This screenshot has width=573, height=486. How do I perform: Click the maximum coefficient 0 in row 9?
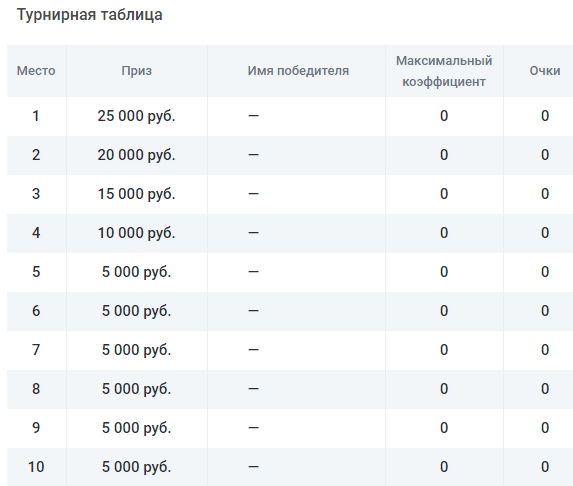[444, 428]
